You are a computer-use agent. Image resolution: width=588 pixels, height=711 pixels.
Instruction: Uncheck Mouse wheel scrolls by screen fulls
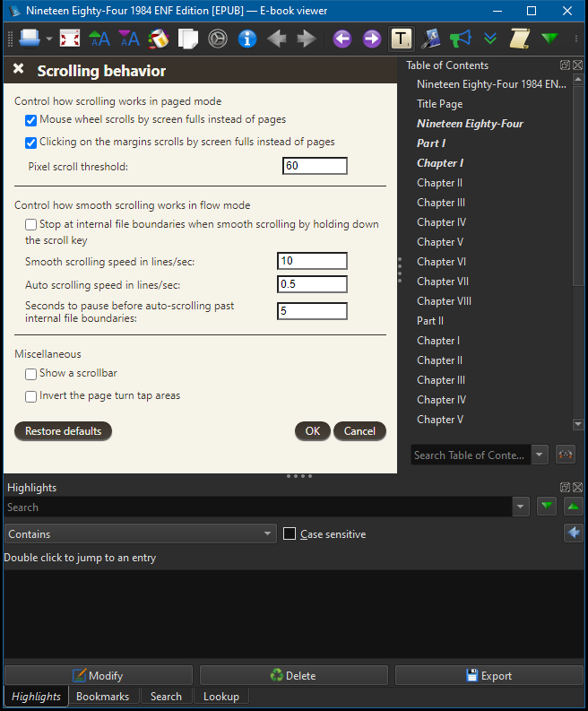[x=30, y=120]
